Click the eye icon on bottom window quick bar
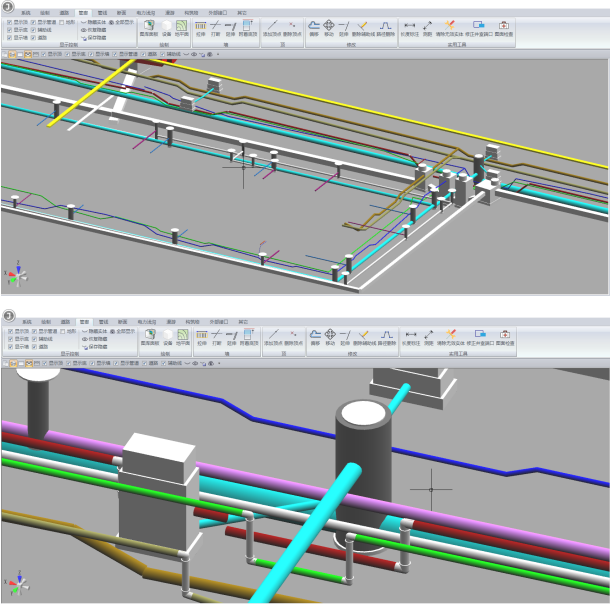This screenshot has width=611, height=604. (195, 363)
